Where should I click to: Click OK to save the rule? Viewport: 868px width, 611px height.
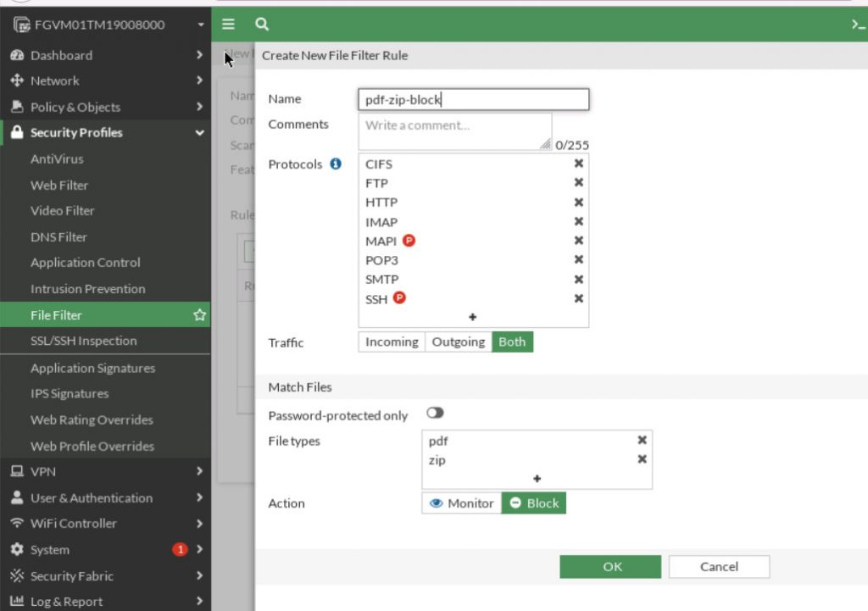609,566
